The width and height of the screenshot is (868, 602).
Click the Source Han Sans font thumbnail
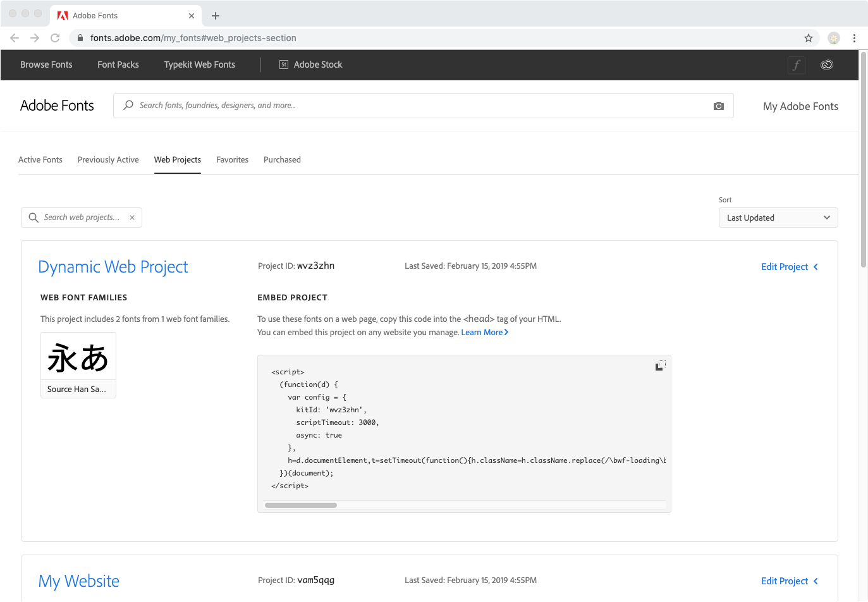click(x=78, y=365)
